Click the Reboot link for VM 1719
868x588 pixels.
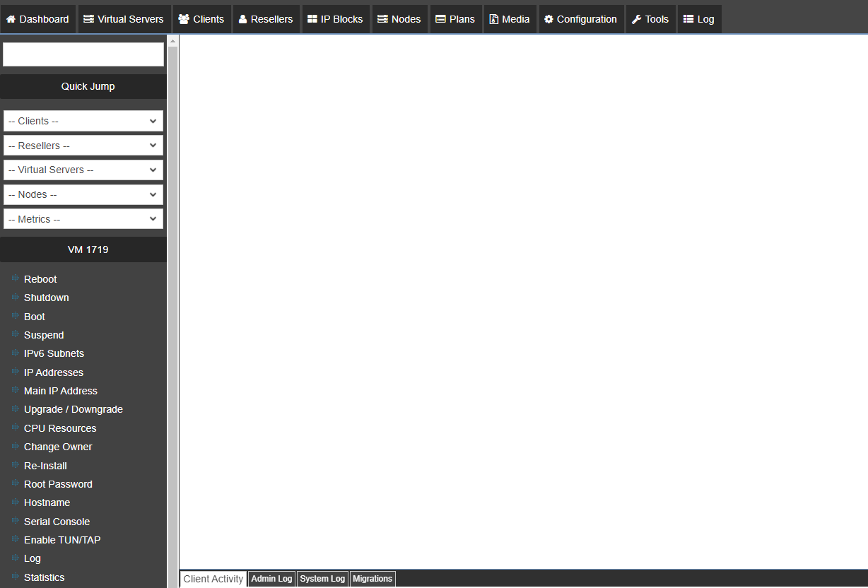click(40, 279)
